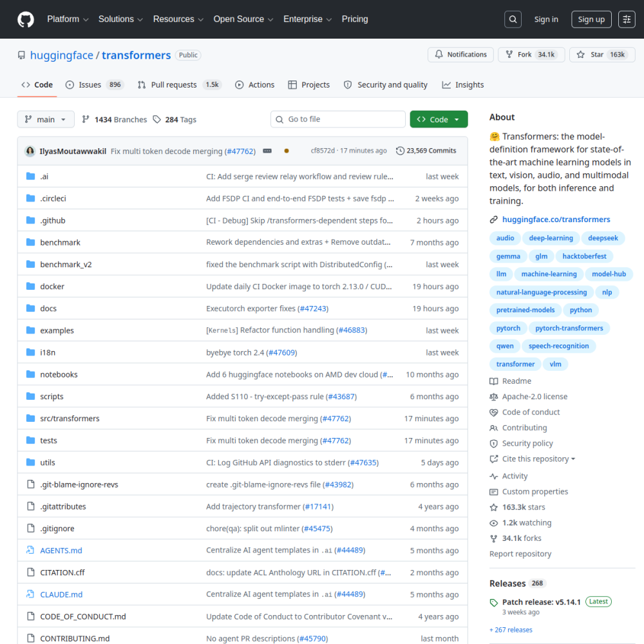Click the Custom properties icon
This screenshot has height=644, width=644.
coord(494,491)
